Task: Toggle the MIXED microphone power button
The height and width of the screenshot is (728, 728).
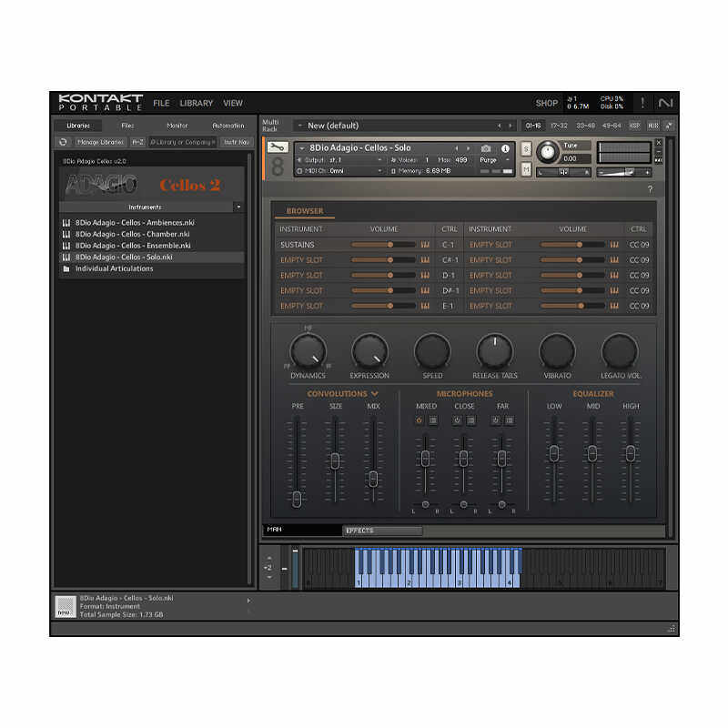Action: pos(419,420)
